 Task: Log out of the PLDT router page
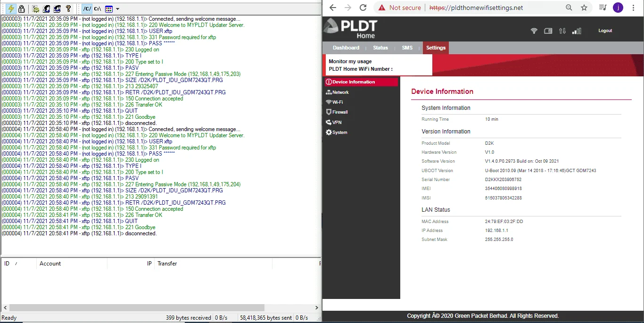(x=605, y=31)
